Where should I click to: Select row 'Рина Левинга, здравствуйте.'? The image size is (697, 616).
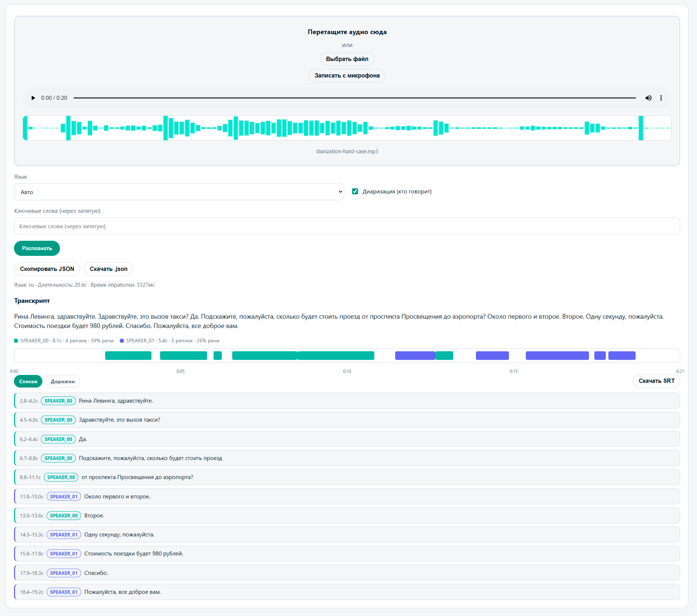[347, 401]
